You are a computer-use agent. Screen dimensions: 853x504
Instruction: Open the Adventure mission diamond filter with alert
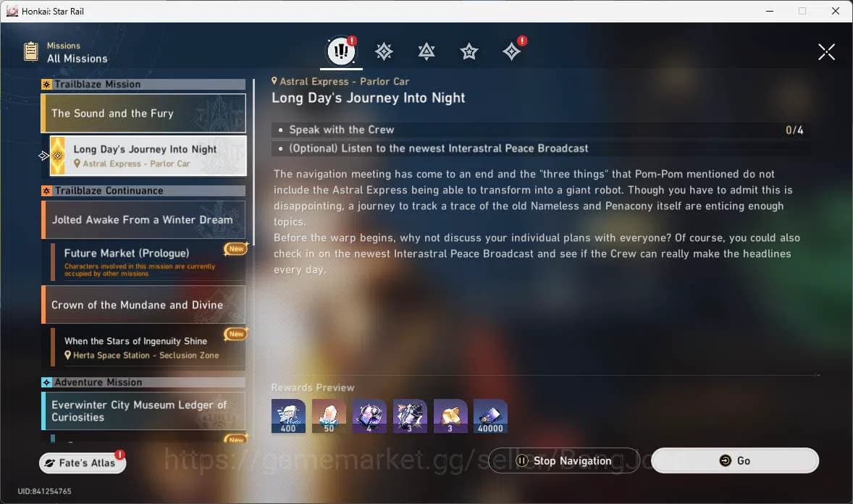point(512,51)
